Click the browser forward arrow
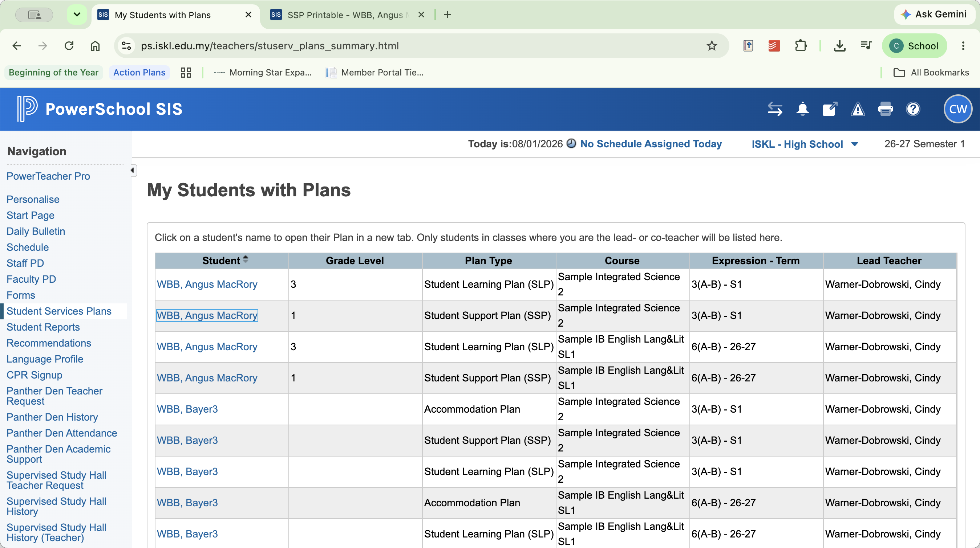 [x=42, y=46]
